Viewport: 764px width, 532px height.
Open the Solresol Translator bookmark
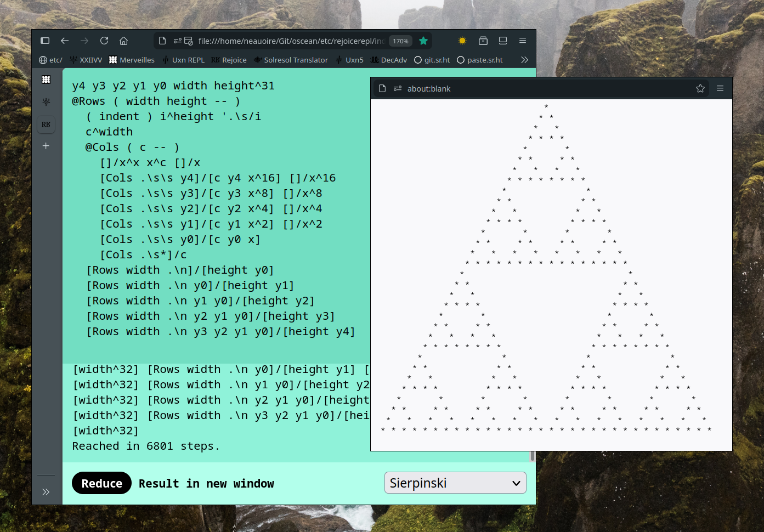(x=291, y=60)
